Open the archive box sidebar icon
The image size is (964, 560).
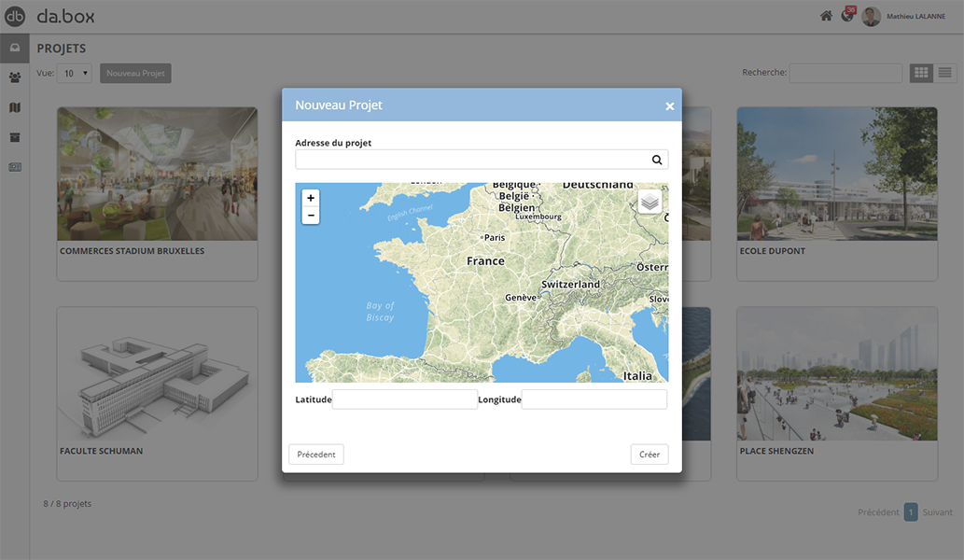point(15,137)
